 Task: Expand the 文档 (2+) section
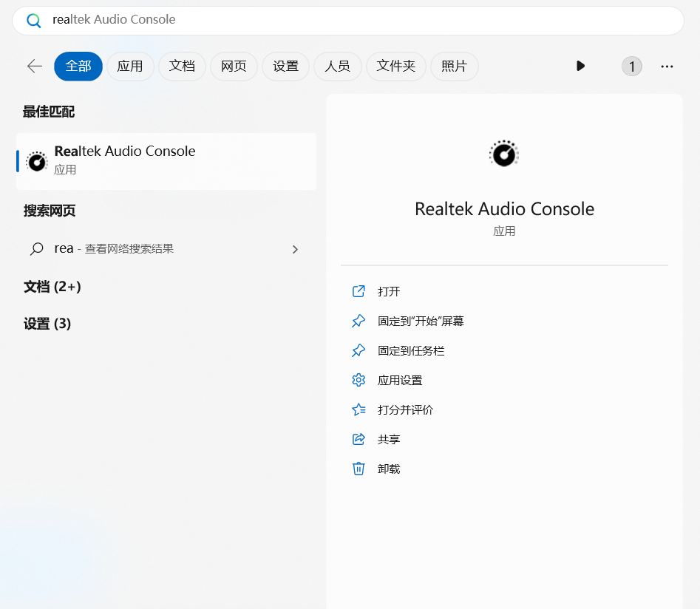click(52, 287)
